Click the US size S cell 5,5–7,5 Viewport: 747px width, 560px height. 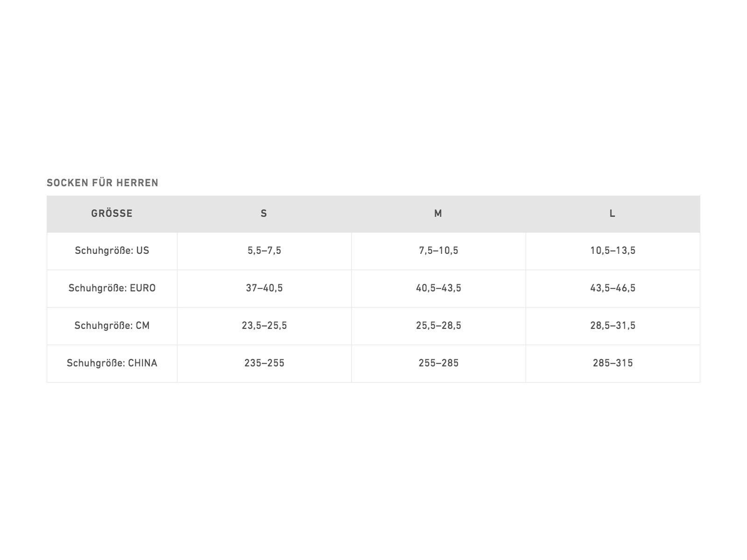(264, 251)
